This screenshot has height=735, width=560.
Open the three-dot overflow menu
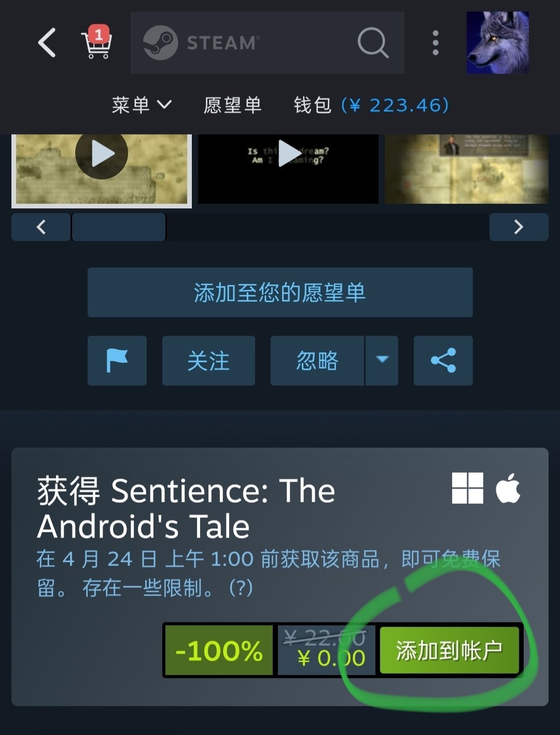click(x=436, y=43)
